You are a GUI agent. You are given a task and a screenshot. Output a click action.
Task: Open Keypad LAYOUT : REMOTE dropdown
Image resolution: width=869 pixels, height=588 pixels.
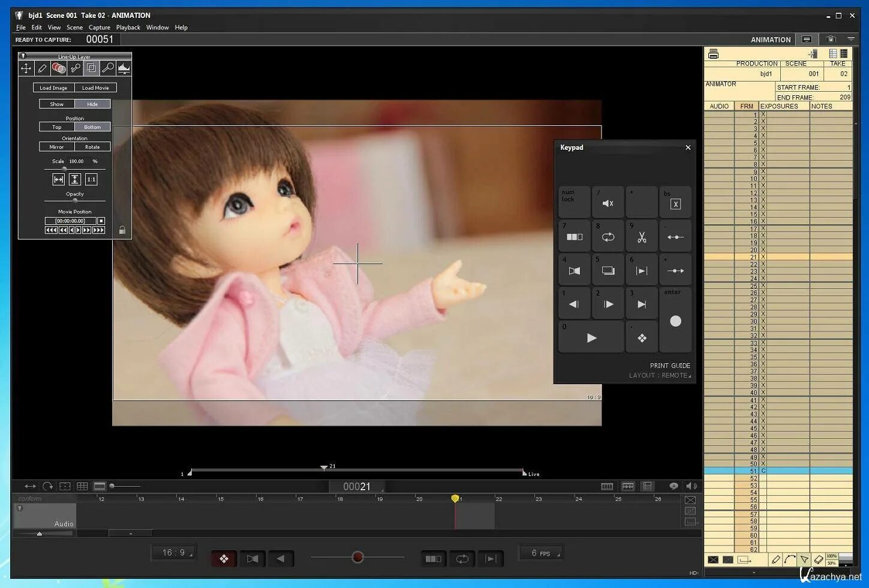tap(660, 375)
